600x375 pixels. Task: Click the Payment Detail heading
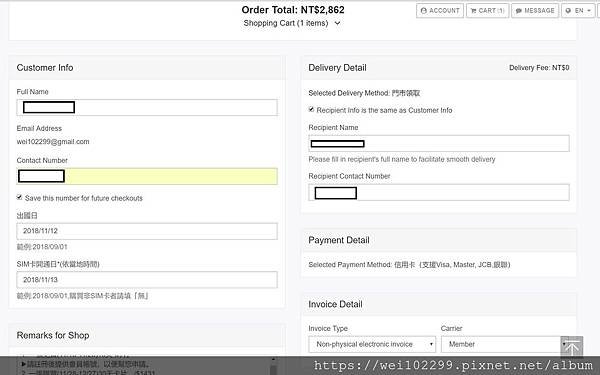339,240
